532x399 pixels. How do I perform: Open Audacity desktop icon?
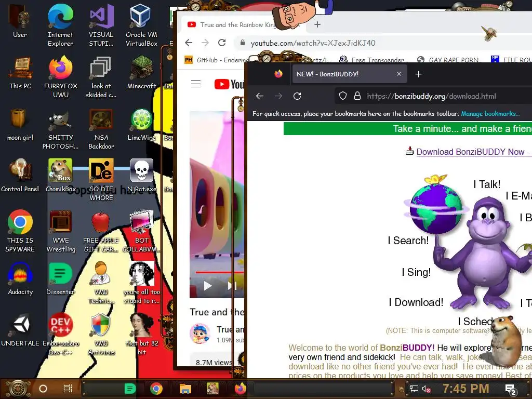(x=20, y=279)
